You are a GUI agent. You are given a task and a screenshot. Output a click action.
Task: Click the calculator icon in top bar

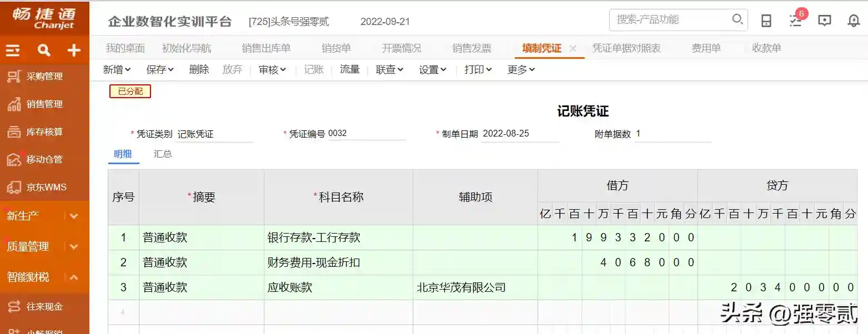pos(766,21)
